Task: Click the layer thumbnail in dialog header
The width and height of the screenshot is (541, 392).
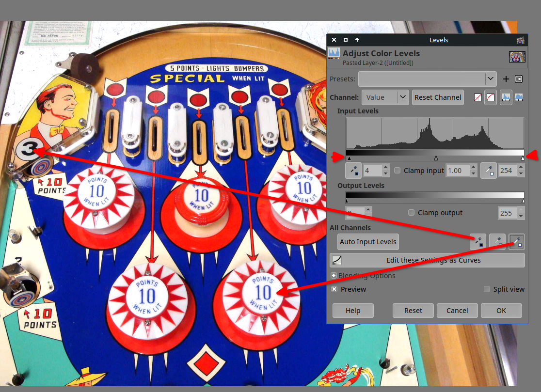Action: point(517,57)
